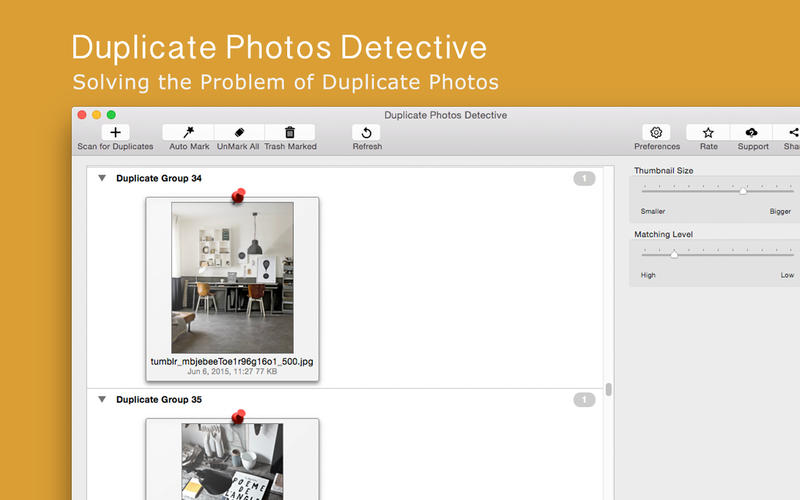Click the UnMark All eraser icon
Viewport: 800px width, 500px height.
(239, 133)
